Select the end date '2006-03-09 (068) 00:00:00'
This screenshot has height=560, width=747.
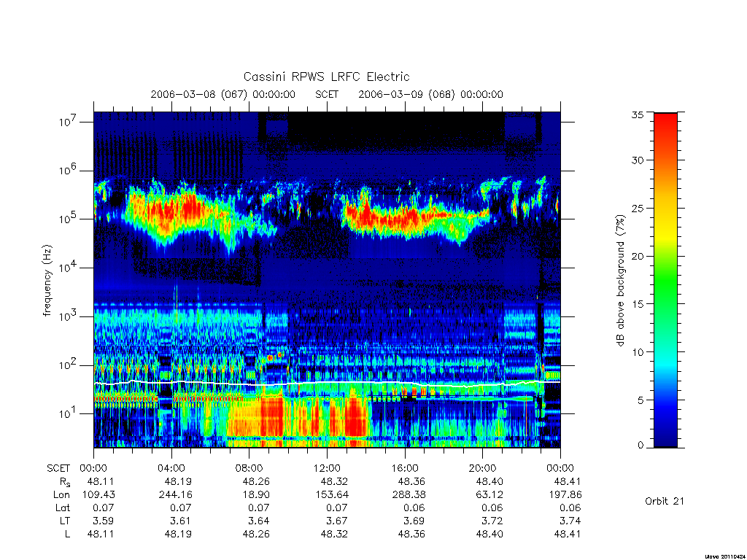pyautogui.click(x=430, y=94)
